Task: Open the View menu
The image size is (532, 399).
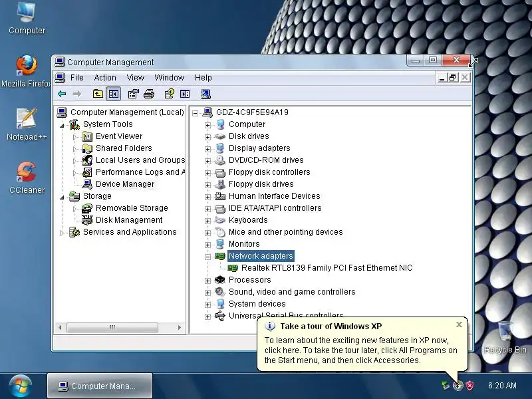Action: 136,78
